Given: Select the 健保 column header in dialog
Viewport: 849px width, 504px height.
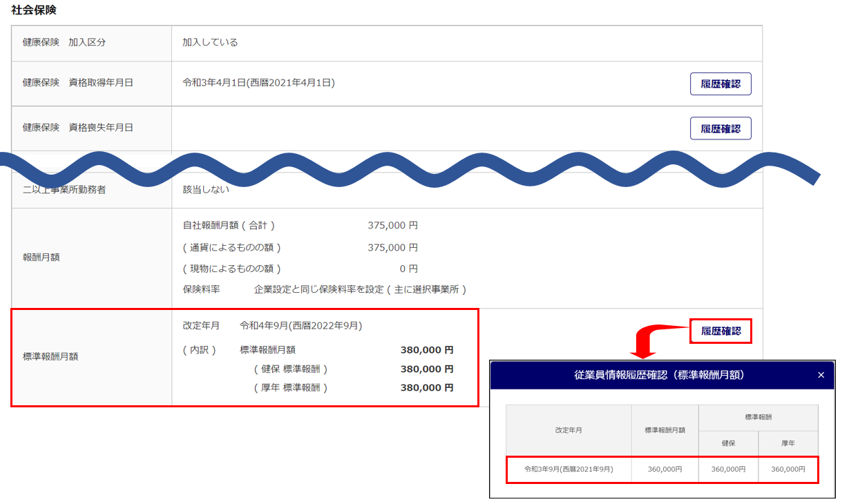Looking at the screenshot, I should (728, 443).
